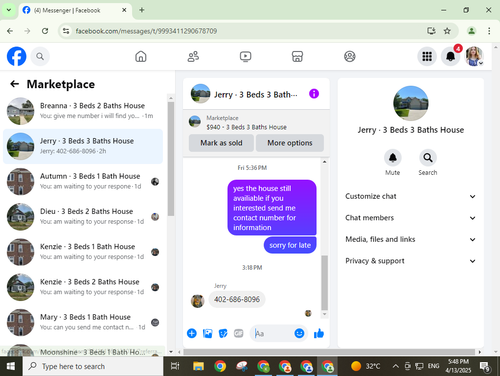
Task: Attach a photo using the image icon
Action: coord(207,333)
